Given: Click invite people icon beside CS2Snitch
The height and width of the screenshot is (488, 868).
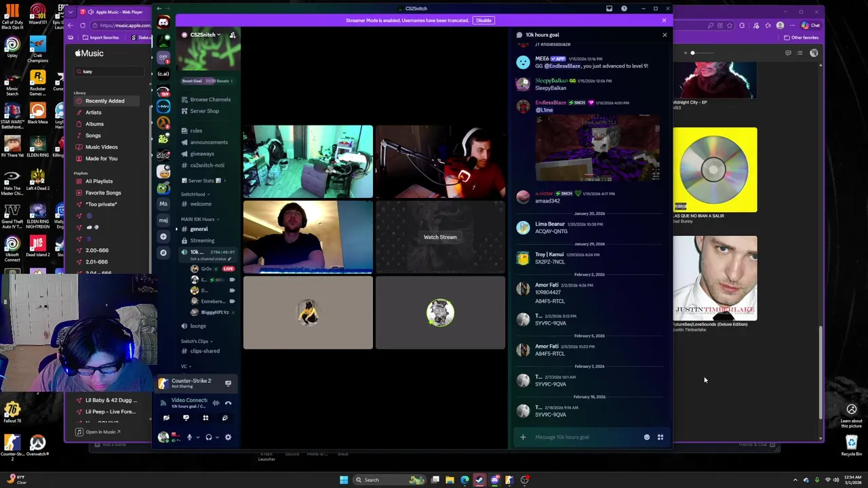Looking at the screenshot, I should (x=233, y=35).
